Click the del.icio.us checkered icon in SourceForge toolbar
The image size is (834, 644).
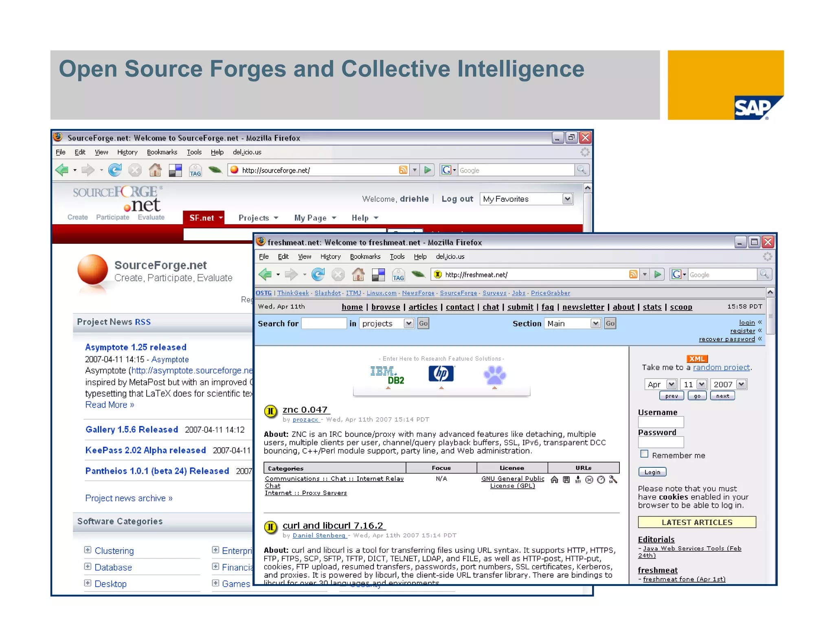click(175, 170)
